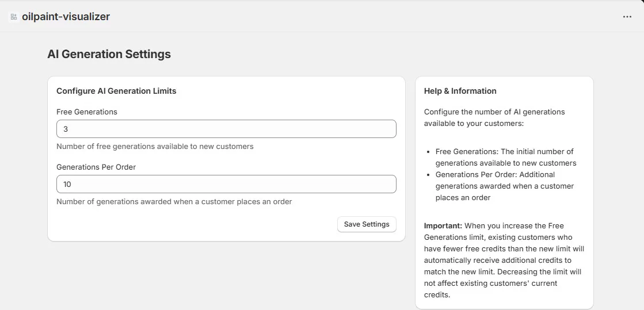The image size is (644, 310).
Task: Click the oilpaint-visualizer app icon
Action: 14,17
